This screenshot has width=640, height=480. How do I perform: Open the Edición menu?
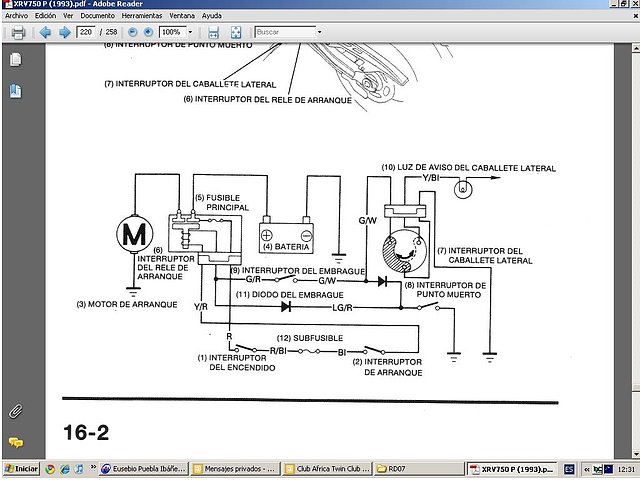pos(45,16)
